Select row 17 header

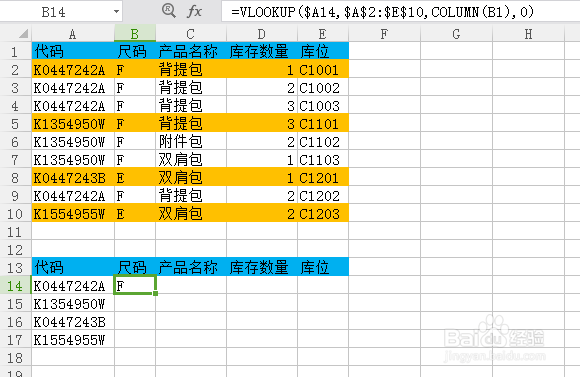(15, 340)
